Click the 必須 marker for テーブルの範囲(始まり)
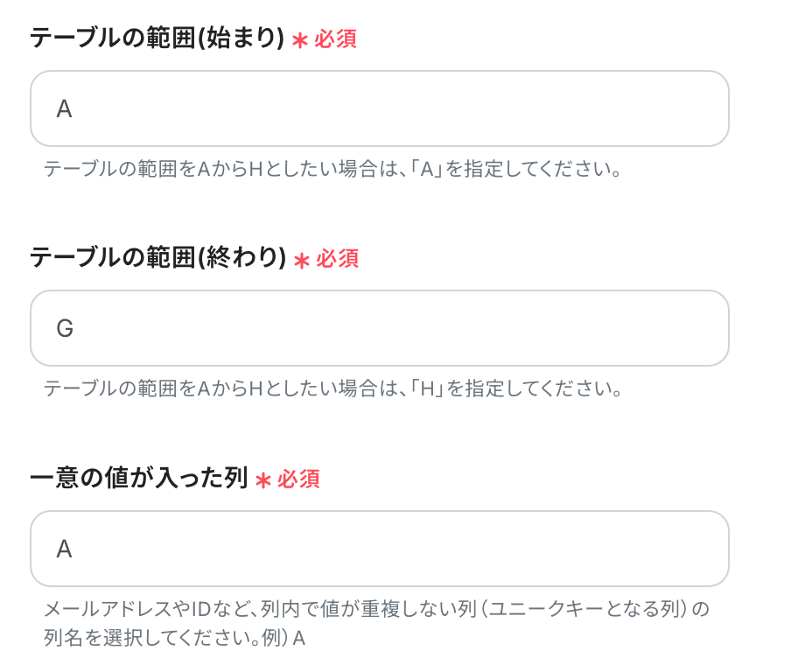The image size is (791, 672). tap(335, 39)
